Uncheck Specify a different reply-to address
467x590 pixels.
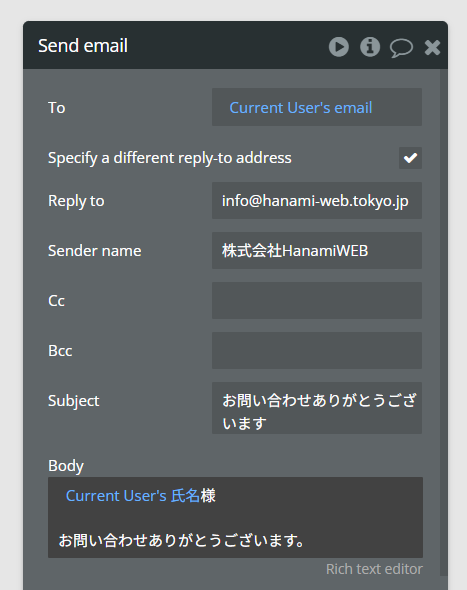point(410,158)
